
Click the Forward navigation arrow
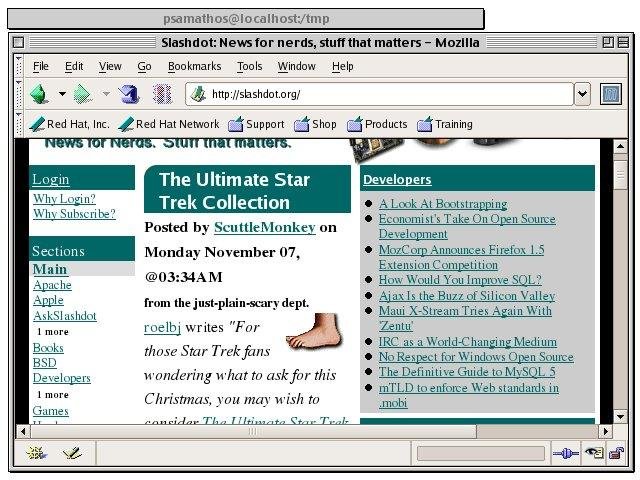pyautogui.click(x=82, y=93)
